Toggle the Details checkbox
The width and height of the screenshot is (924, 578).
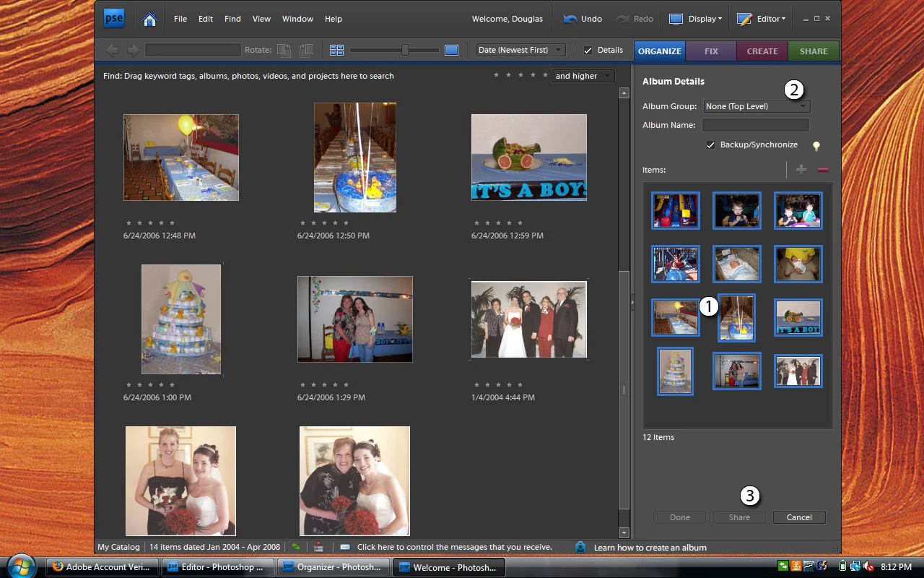click(588, 50)
